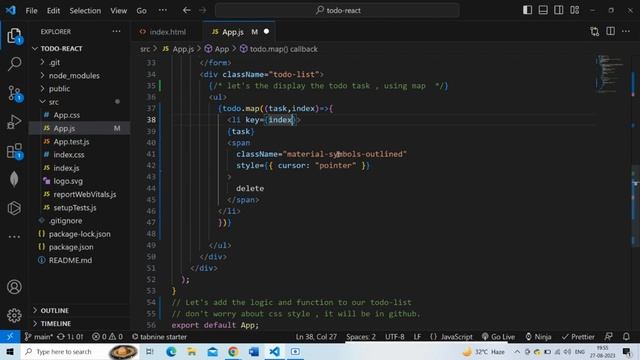
Task: Open the main branch picker in status bar
Action: pyautogui.click(x=39, y=337)
